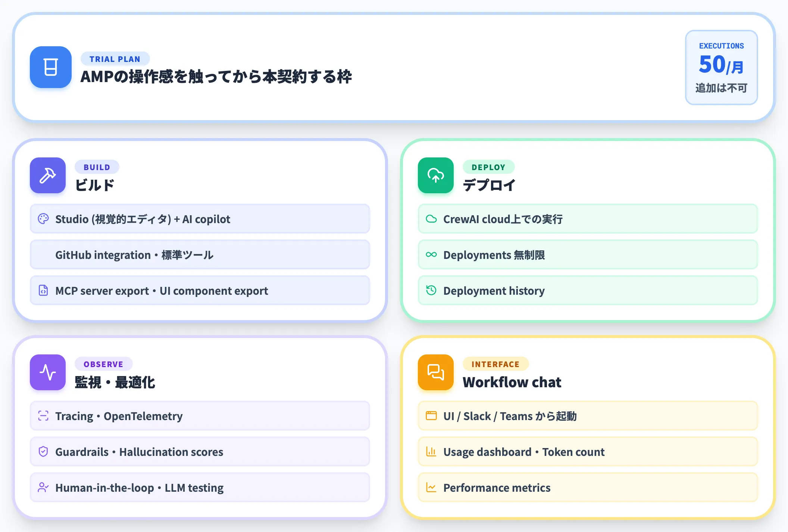Click the 監視・最適化 heading
The image size is (788, 532).
click(115, 382)
